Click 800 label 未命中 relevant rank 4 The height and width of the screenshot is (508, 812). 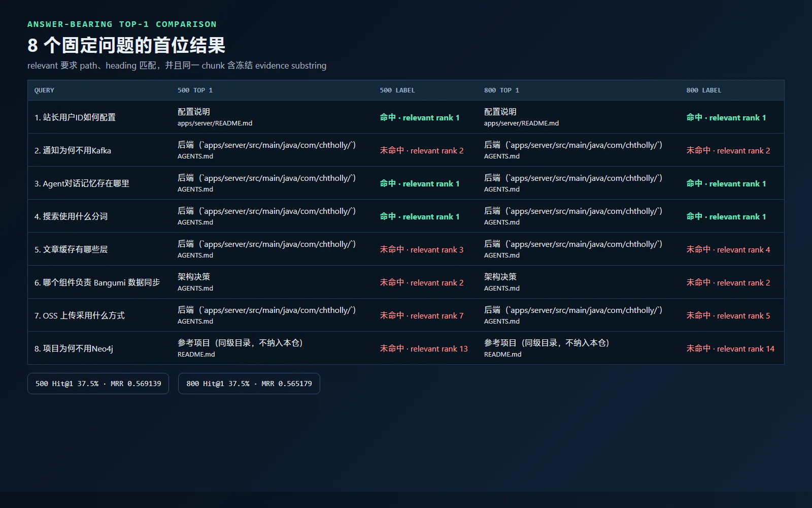pos(728,249)
